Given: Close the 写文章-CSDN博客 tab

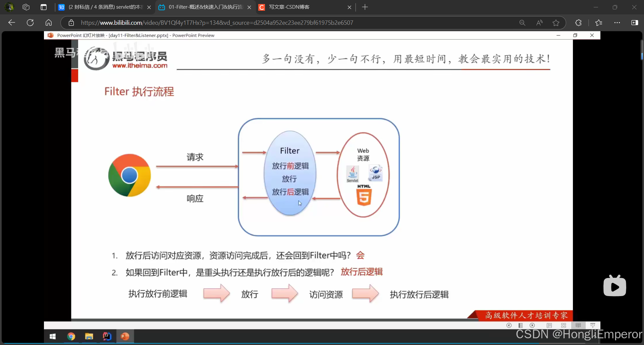Looking at the screenshot, I should tap(349, 7).
